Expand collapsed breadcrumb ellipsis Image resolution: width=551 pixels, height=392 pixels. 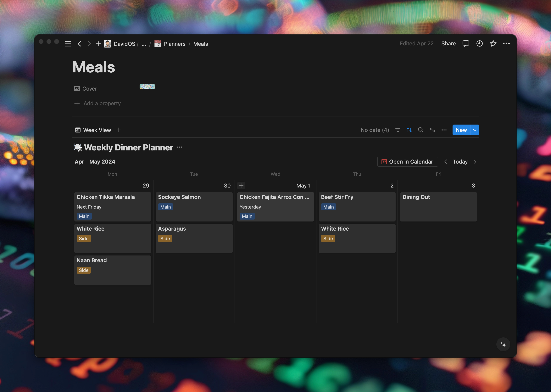pos(144,44)
